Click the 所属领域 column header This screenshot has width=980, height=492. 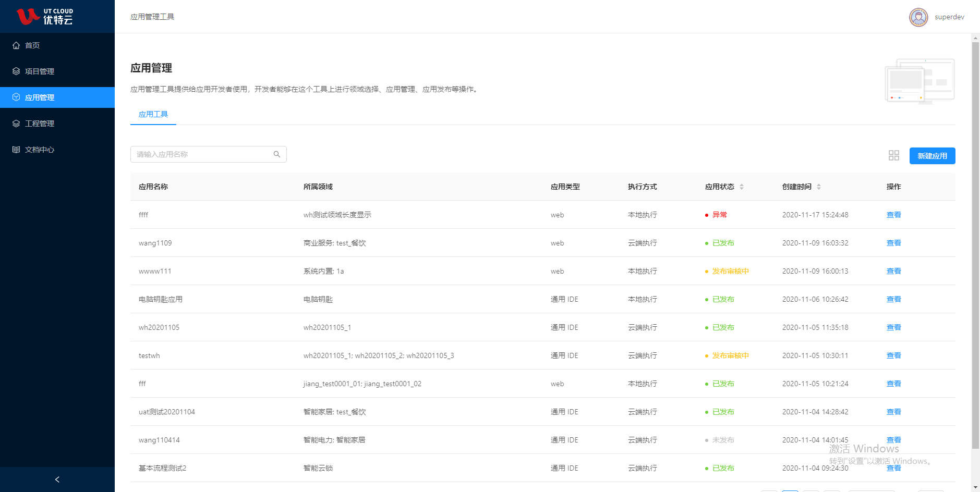click(318, 187)
